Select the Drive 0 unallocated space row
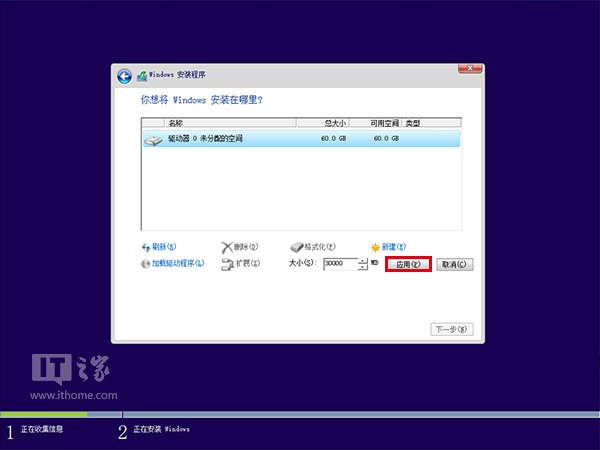The width and height of the screenshot is (600, 450). [302, 139]
